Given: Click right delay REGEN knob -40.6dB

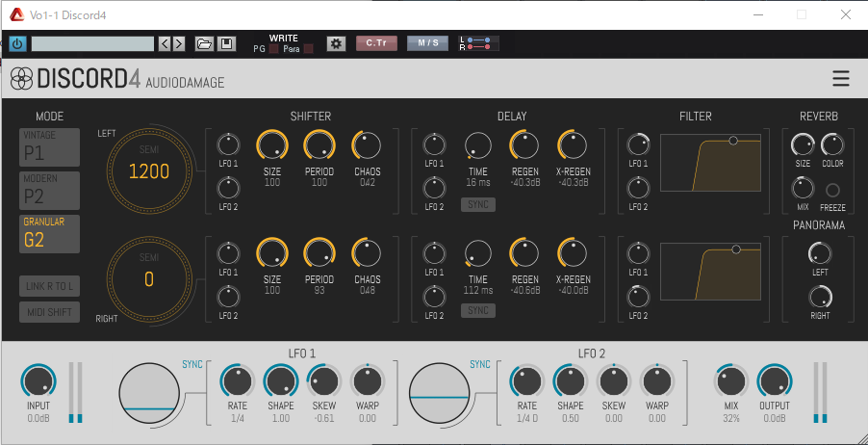Looking at the screenshot, I should click(x=524, y=253).
